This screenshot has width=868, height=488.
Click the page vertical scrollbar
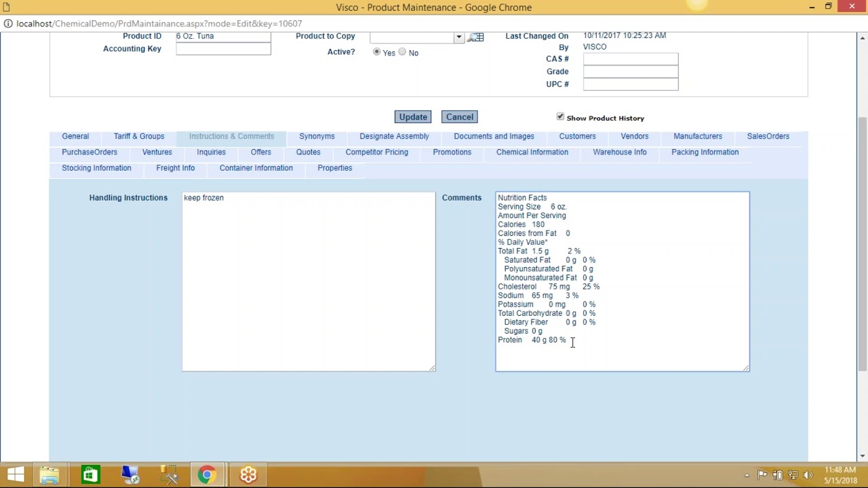pyautogui.click(x=863, y=244)
